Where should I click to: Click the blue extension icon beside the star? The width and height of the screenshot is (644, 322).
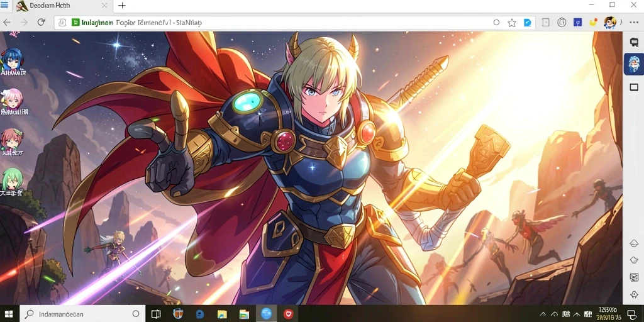pos(528,23)
